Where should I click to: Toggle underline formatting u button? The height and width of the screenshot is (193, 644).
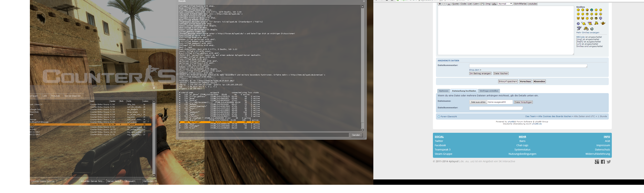[449, 4]
